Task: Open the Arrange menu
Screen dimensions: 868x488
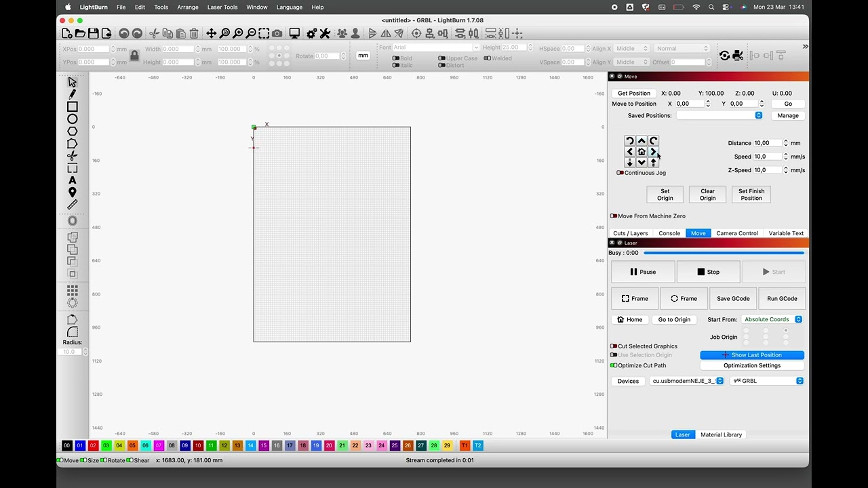Action: point(188,7)
